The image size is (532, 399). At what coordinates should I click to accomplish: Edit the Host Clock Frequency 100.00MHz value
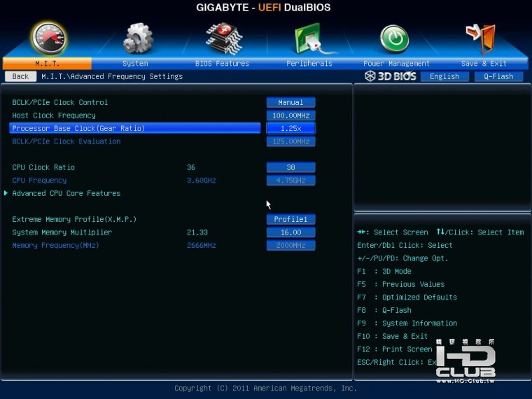(x=290, y=115)
